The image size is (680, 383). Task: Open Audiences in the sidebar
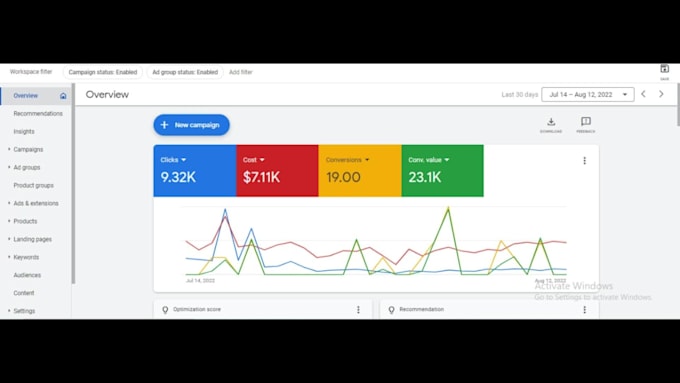pos(27,275)
